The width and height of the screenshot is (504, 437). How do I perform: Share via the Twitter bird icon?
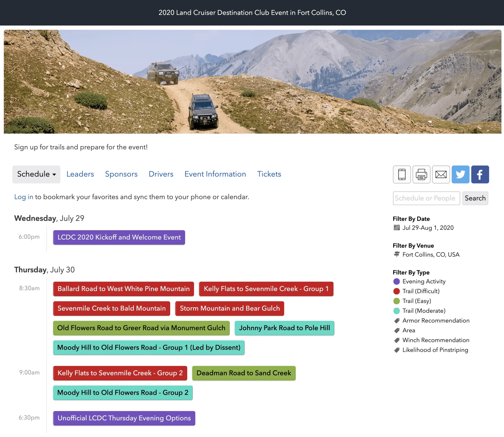click(x=460, y=174)
